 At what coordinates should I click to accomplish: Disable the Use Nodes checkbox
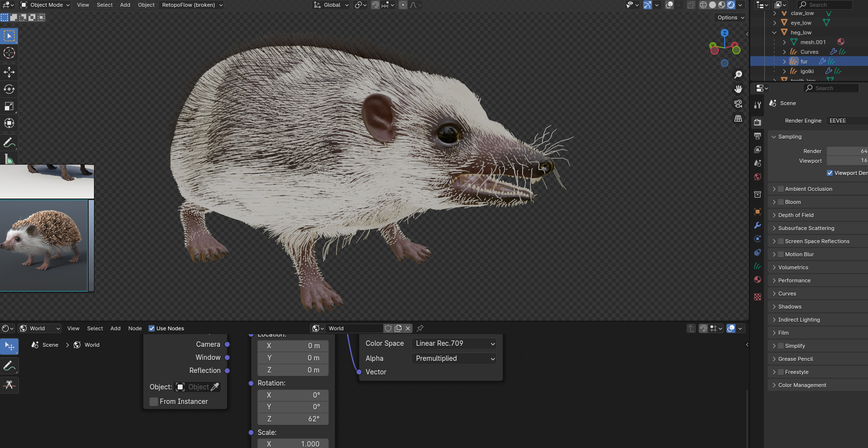[152, 328]
